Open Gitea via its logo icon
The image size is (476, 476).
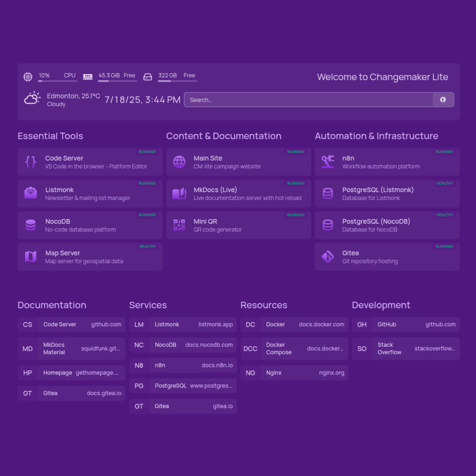pyautogui.click(x=328, y=257)
